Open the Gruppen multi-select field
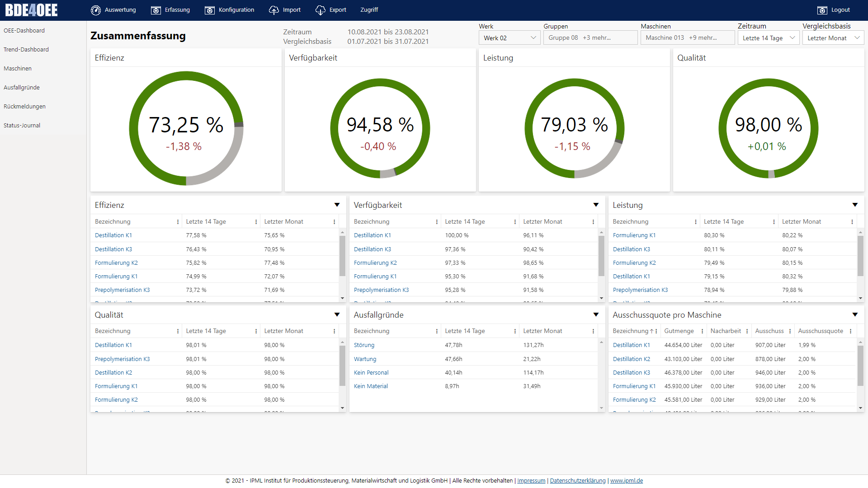This screenshot has height=488, width=868. click(590, 38)
